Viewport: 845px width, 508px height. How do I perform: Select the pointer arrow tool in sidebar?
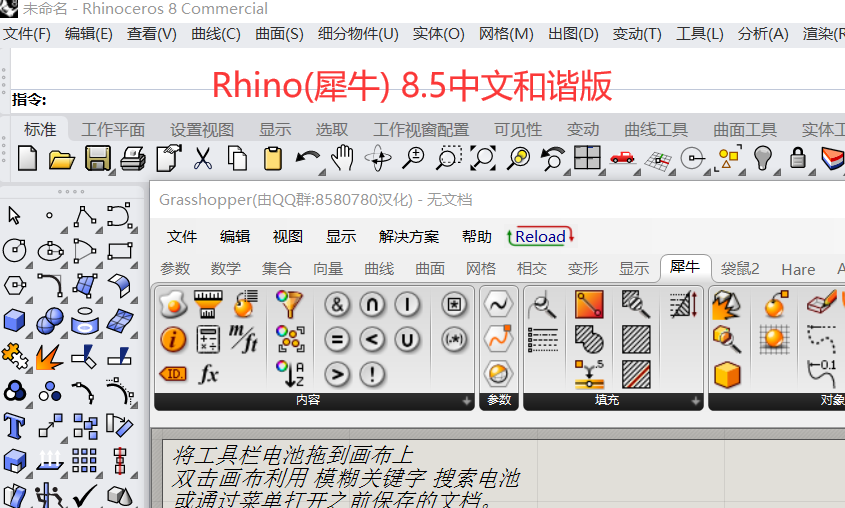coord(14,216)
